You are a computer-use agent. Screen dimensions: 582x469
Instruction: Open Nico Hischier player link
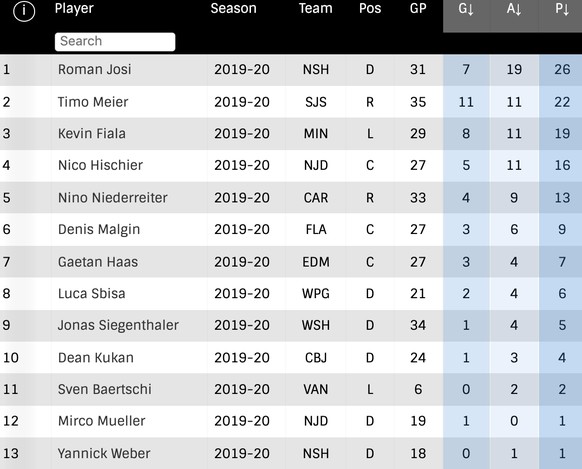[100, 165]
